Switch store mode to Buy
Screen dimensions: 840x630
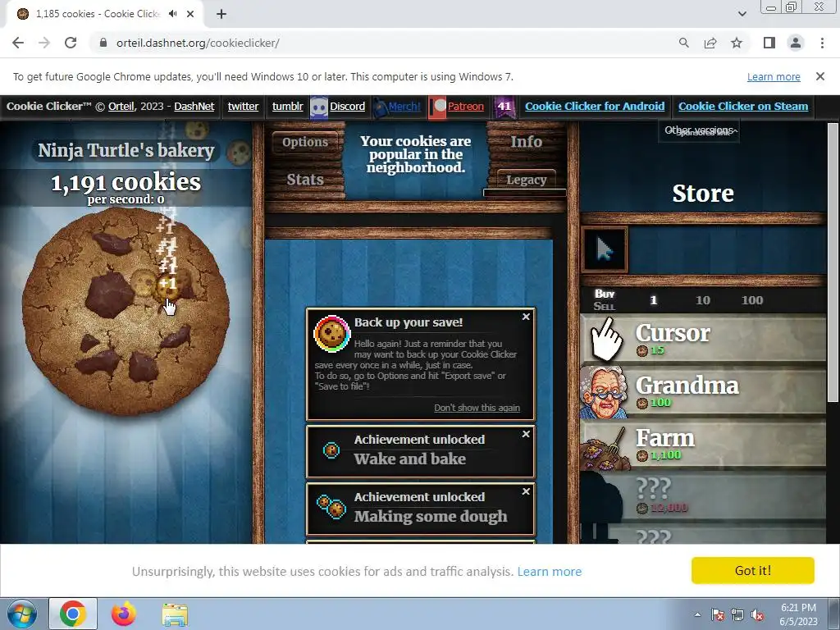605,294
